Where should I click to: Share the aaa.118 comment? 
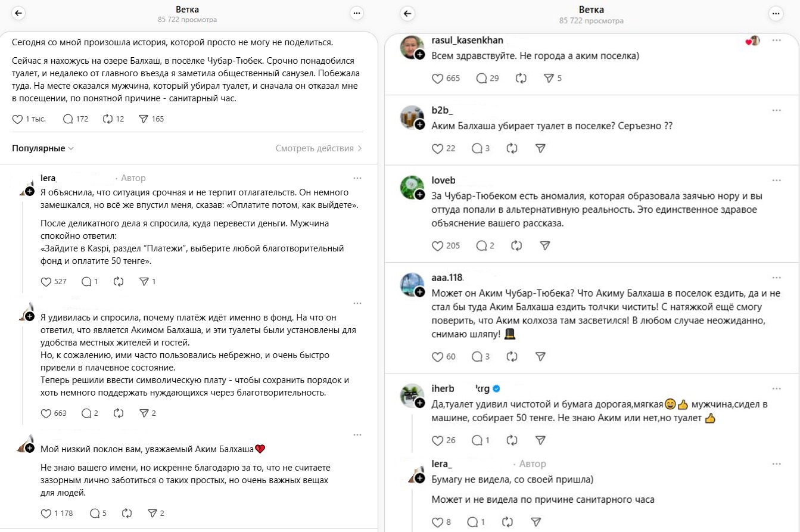point(540,356)
